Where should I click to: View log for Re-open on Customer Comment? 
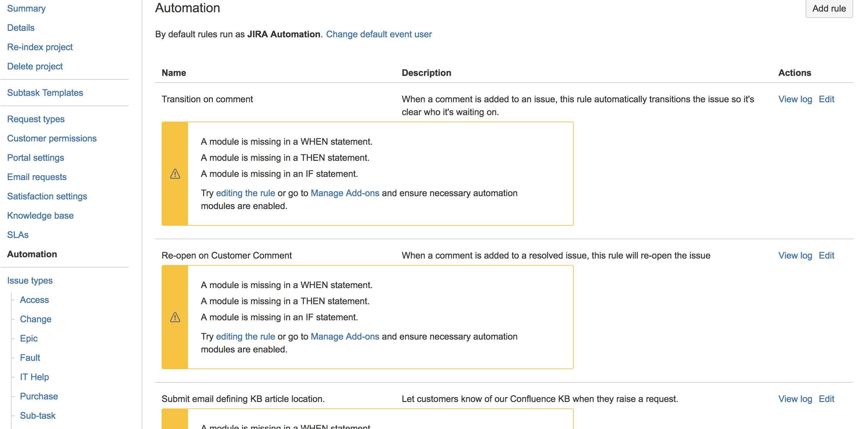click(795, 255)
